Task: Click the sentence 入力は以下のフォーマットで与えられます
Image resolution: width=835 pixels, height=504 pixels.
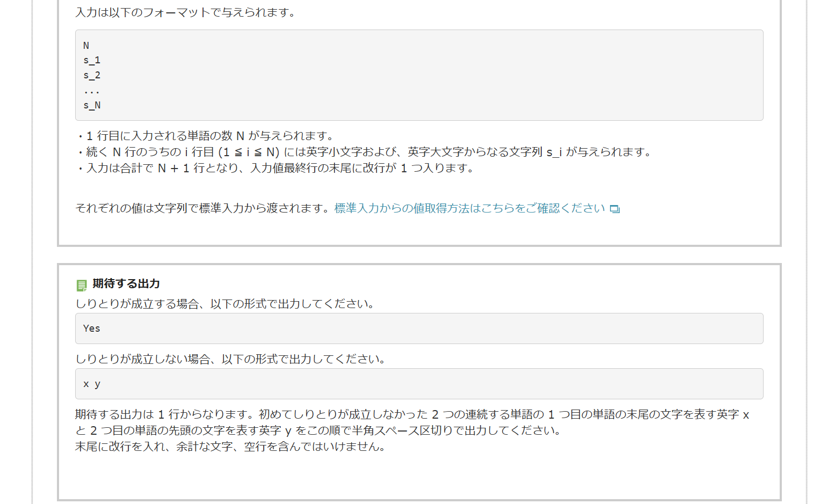Action: (x=186, y=12)
